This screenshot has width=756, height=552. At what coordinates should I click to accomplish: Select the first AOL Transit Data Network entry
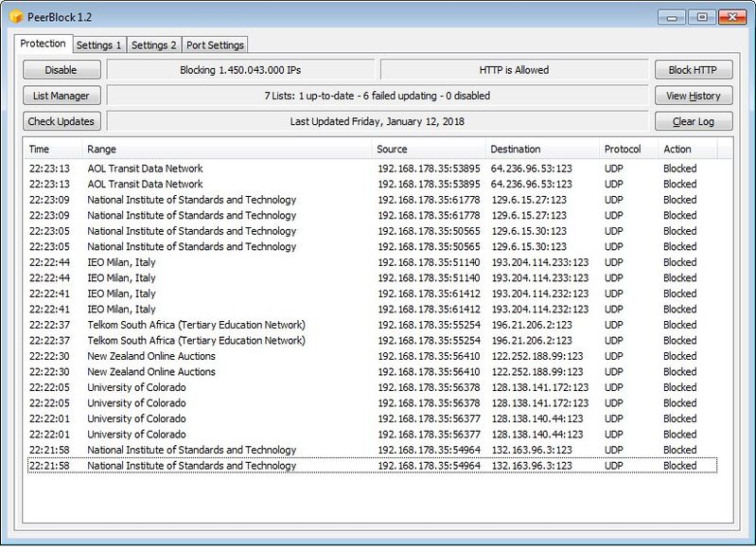pos(145,169)
